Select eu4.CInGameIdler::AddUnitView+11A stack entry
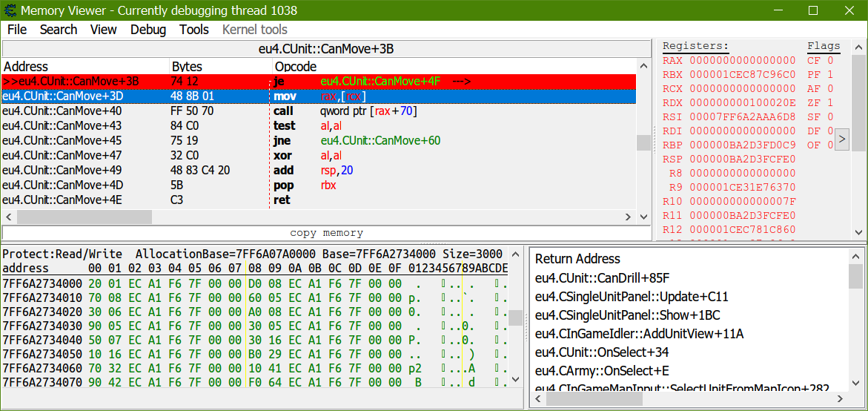 [x=640, y=334]
